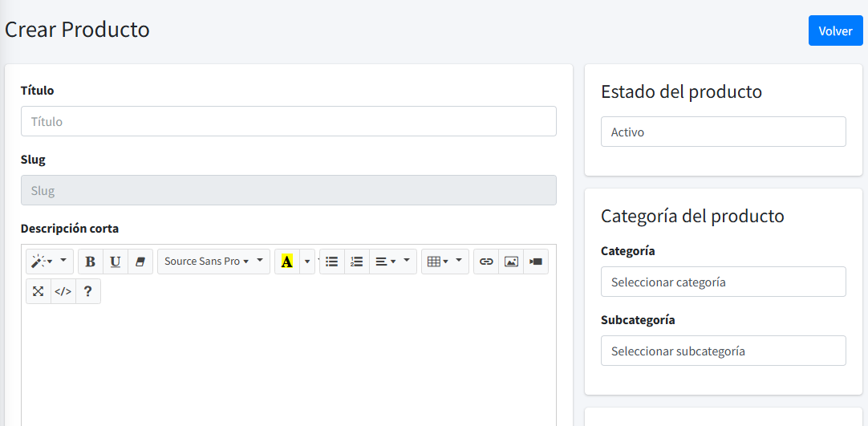
Task: Click the eraser remove font style icon
Action: (140, 261)
